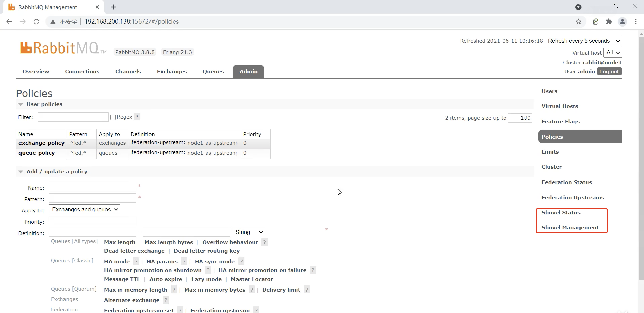644x313 pixels.
Task: Open the Virtual host All dropdown
Action: tap(613, 53)
